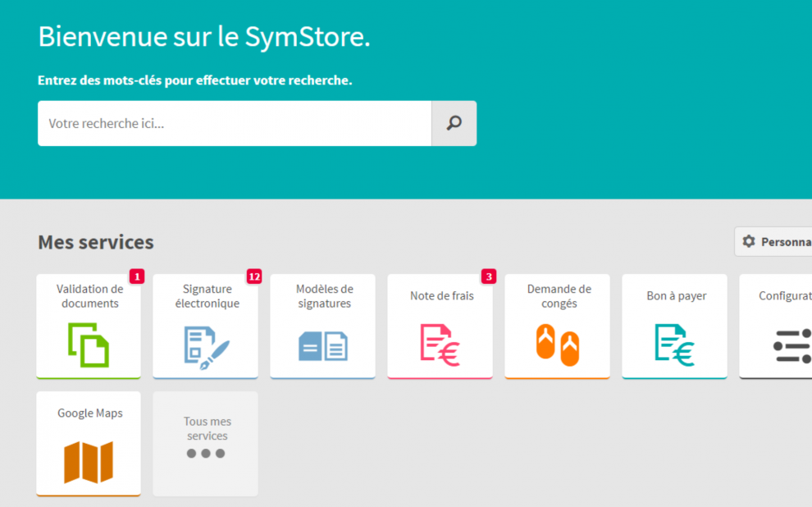
Task: Select the 'Google Maps' tile title
Action: tap(90, 413)
